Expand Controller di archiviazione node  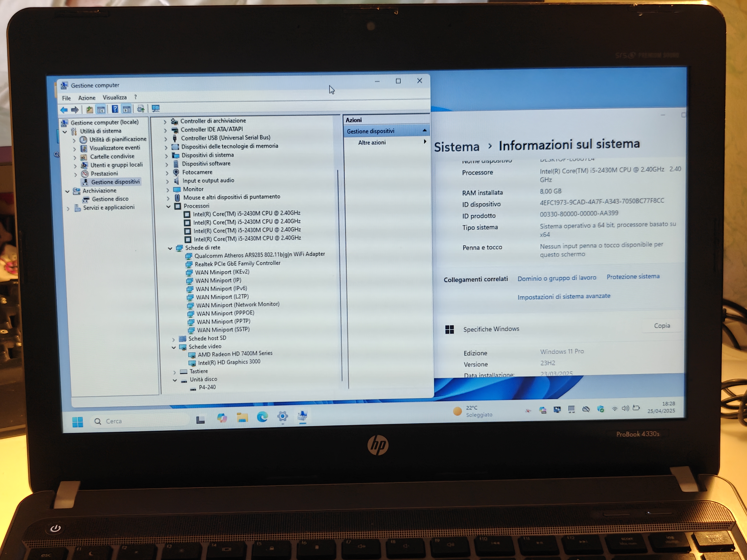[x=165, y=122]
